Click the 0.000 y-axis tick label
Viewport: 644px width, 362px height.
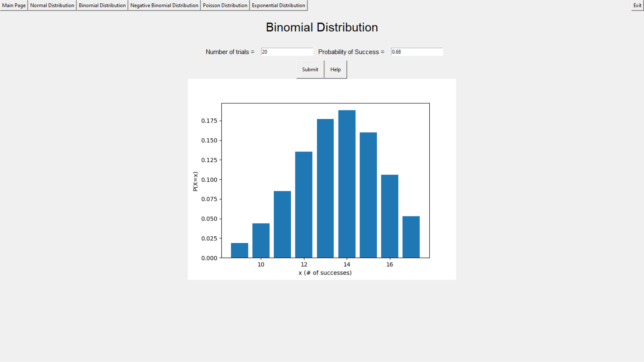[x=209, y=258]
